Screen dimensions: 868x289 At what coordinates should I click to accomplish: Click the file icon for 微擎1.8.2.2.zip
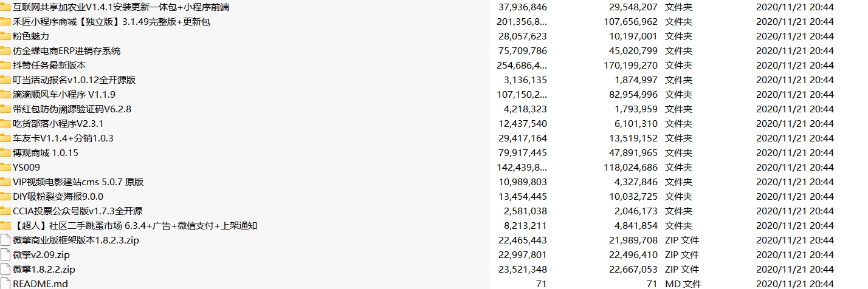[x=5, y=270]
